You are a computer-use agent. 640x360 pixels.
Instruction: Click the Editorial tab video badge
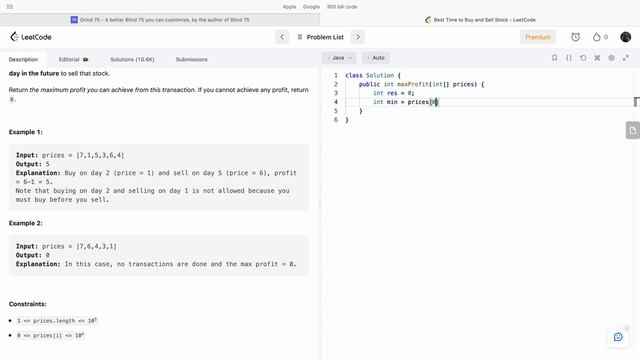click(85, 60)
